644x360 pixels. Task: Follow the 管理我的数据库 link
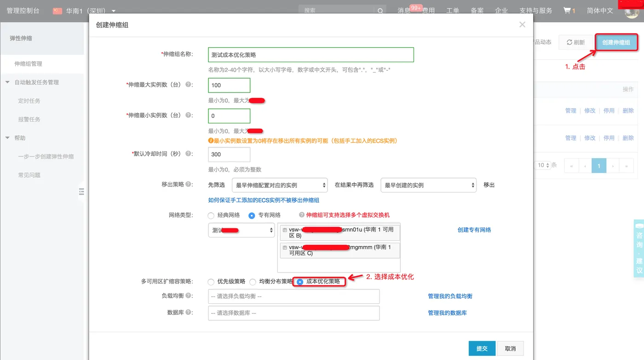pyautogui.click(x=447, y=313)
